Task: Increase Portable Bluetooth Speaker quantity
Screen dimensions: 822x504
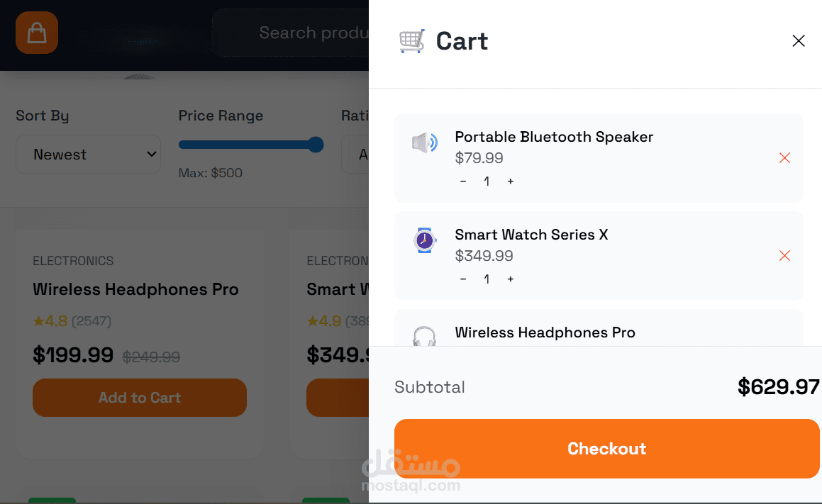Action: point(511,181)
